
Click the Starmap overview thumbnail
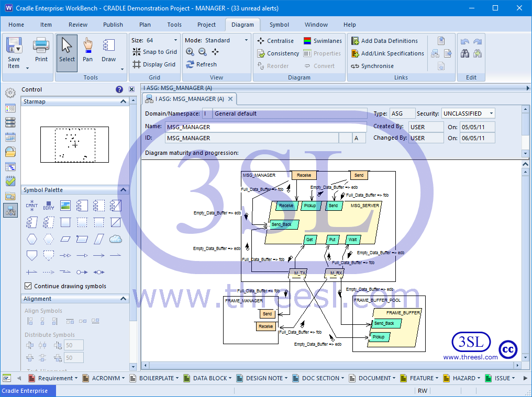(x=74, y=144)
